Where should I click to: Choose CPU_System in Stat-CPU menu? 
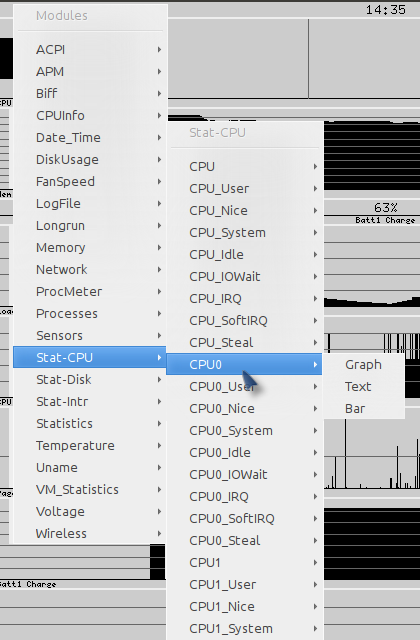point(244,233)
